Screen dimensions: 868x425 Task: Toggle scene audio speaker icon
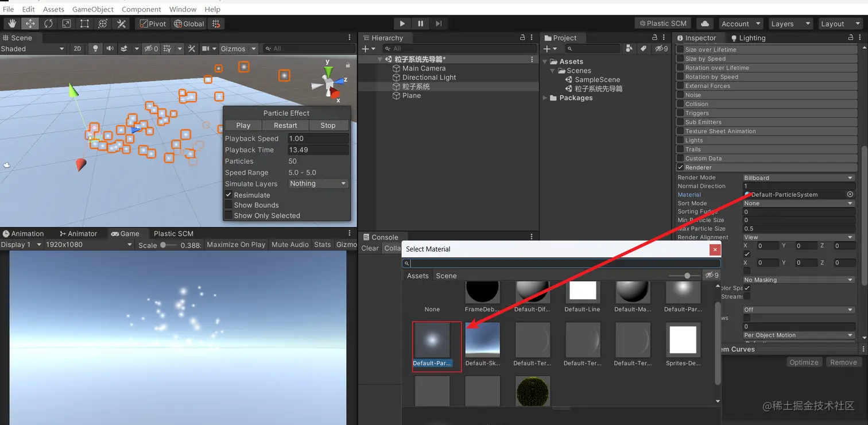point(110,49)
